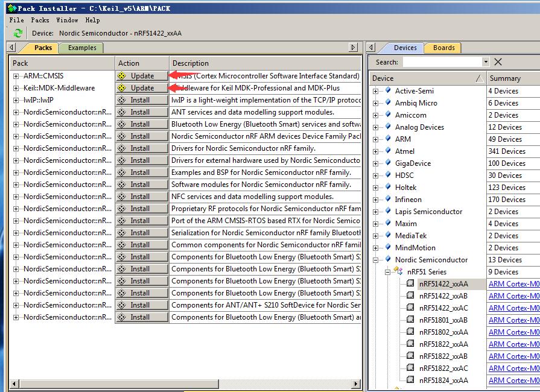Expand the Infineon vendor node
Image resolution: width=540 pixels, height=392 pixels.
point(375,200)
